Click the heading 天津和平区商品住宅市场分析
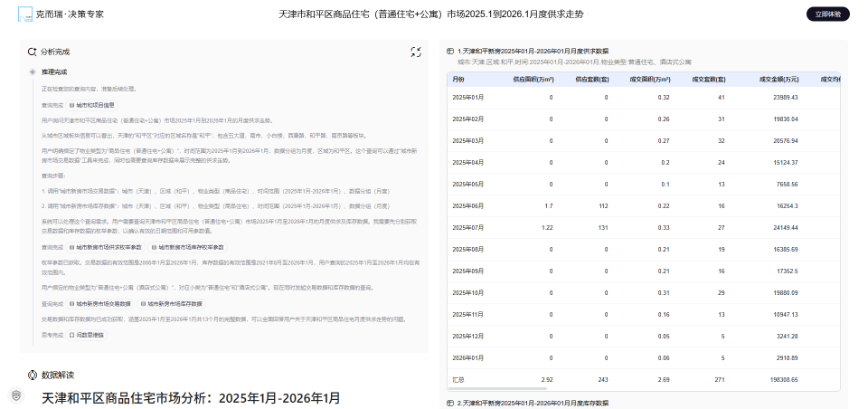The width and height of the screenshot is (868, 409). tap(191, 398)
